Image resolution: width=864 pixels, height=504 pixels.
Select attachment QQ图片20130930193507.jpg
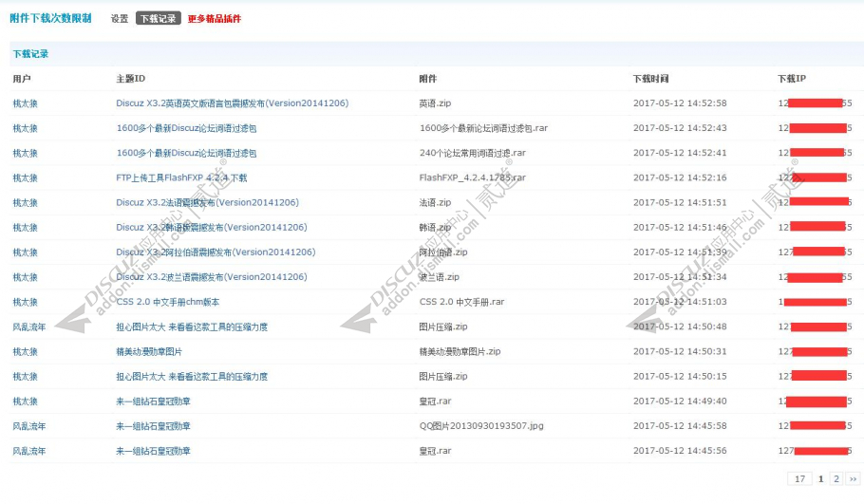click(481, 426)
